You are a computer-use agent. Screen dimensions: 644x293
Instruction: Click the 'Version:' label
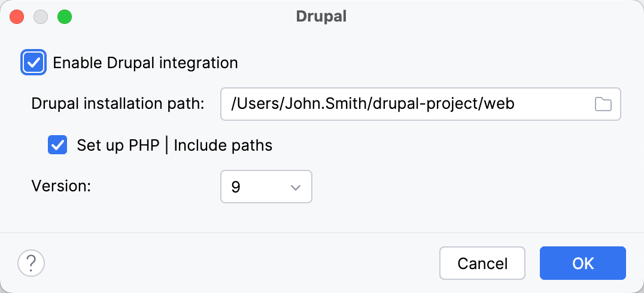(61, 187)
